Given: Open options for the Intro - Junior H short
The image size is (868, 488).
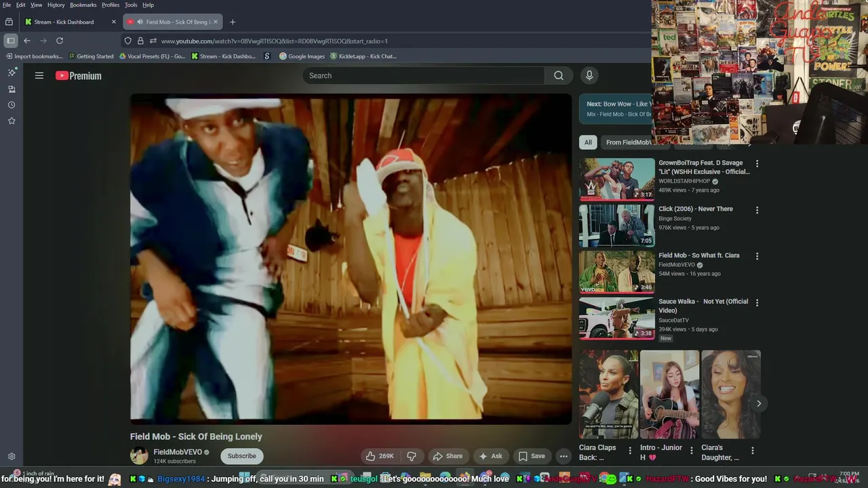Looking at the screenshot, I should [x=692, y=451].
